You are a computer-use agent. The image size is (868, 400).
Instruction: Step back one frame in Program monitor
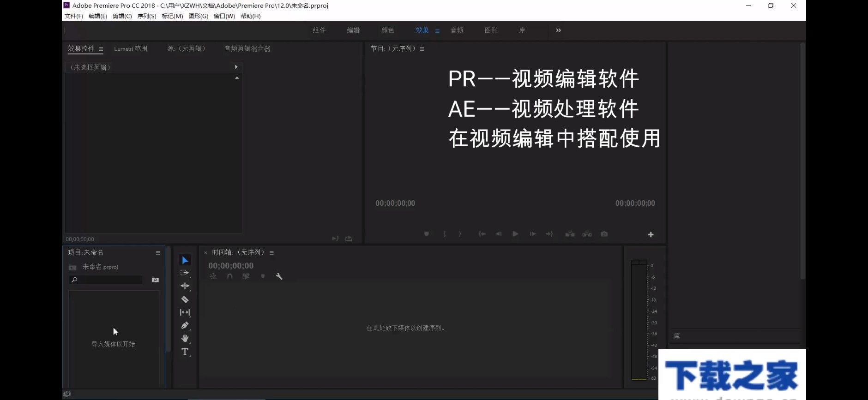point(499,234)
